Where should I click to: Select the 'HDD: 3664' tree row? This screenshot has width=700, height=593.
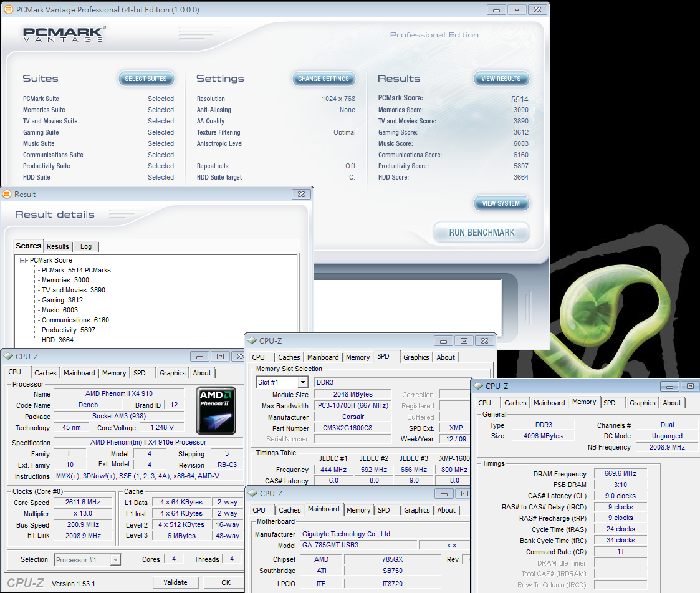(57, 340)
